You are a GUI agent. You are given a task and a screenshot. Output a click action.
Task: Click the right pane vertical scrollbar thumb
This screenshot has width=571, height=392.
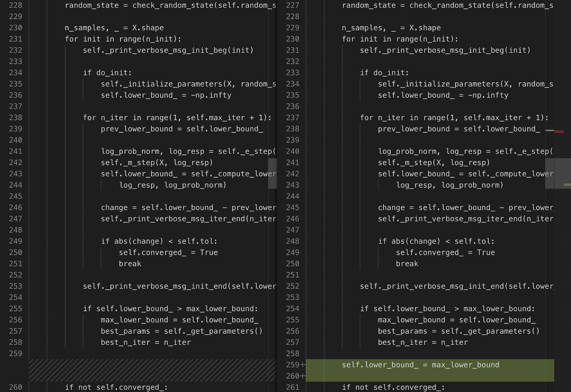pyautogui.click(x=550, y=174)
